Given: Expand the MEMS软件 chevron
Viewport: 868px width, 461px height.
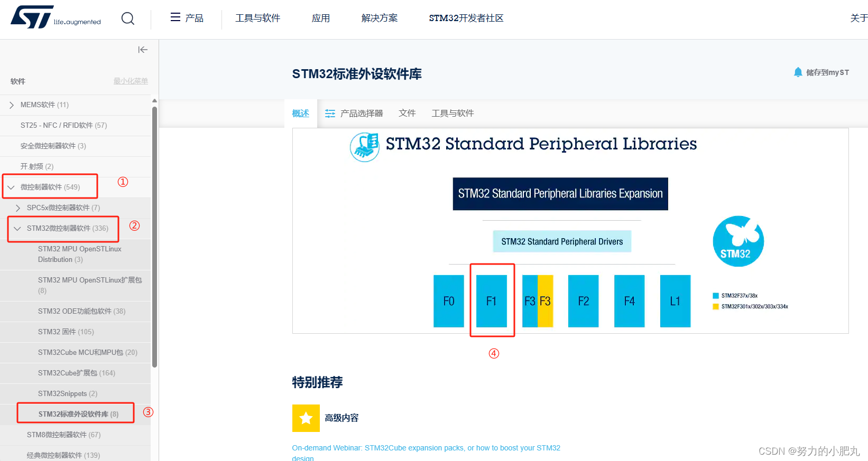Looking at the screenshot, I should pos(12,105).
